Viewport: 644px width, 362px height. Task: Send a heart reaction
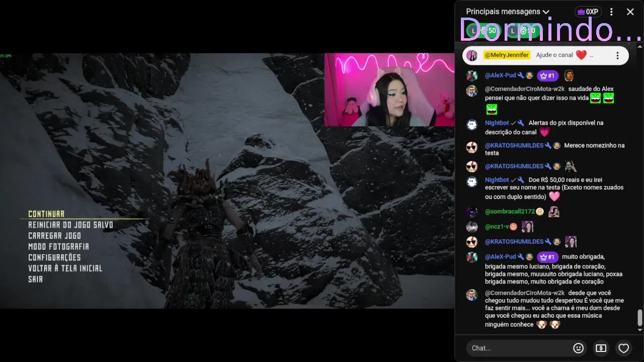623,348
